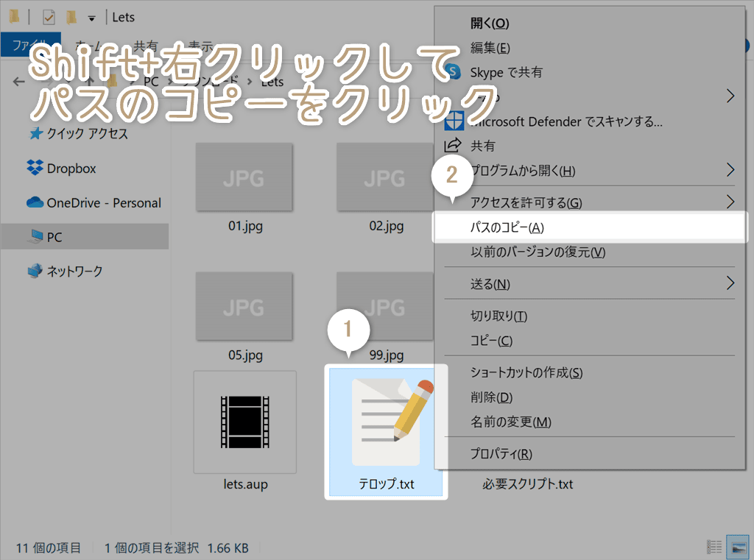Screen dimensions: 754x560
Task: Select the 01.jpg thumbnail
Action: (x=244, y=177)
